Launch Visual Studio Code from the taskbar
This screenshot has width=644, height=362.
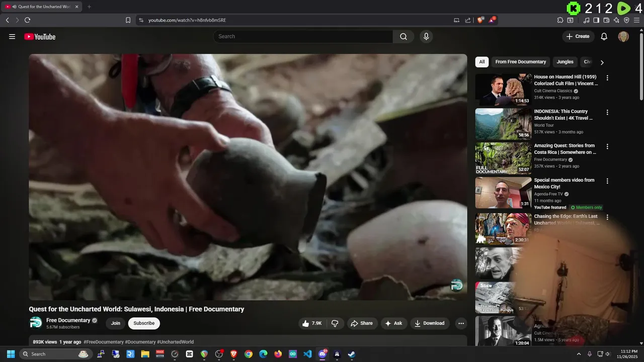[307, 354]
